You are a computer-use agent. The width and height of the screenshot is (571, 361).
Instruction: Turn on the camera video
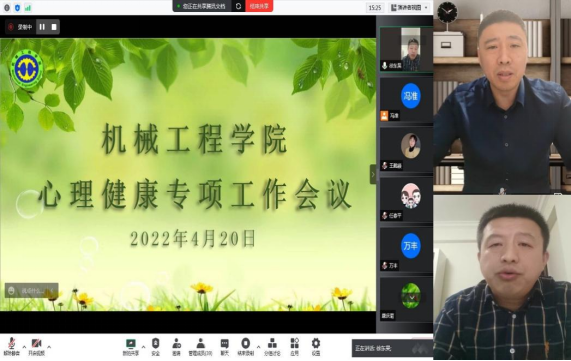(x=36, y=346)
